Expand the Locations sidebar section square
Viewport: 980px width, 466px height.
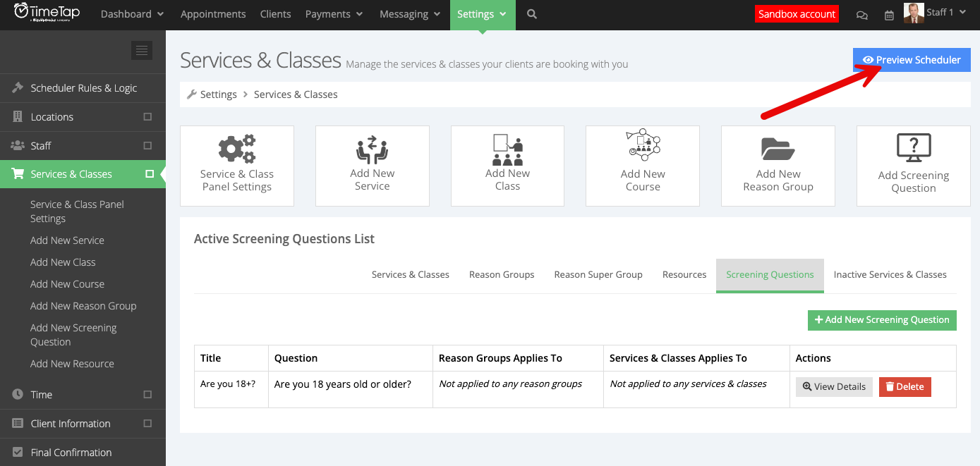147,116
